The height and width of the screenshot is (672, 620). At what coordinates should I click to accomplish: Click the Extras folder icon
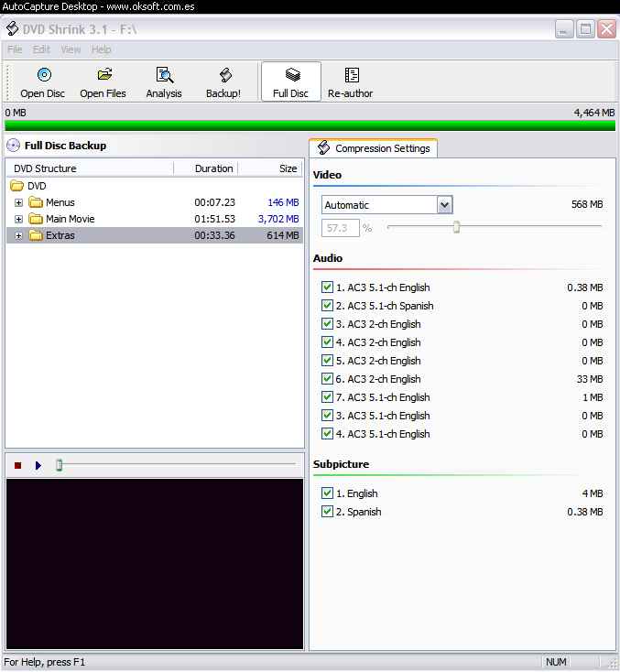coord(36,235)
